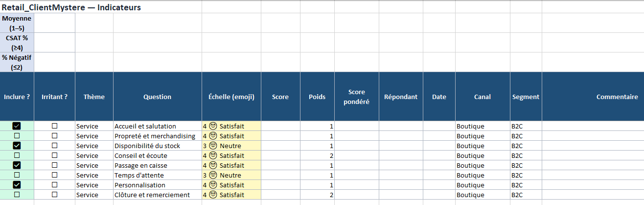This screenshot has width=644, height=205.
Task: Click the satisfied emoji in Accueil row
Action: coord(213,126)
